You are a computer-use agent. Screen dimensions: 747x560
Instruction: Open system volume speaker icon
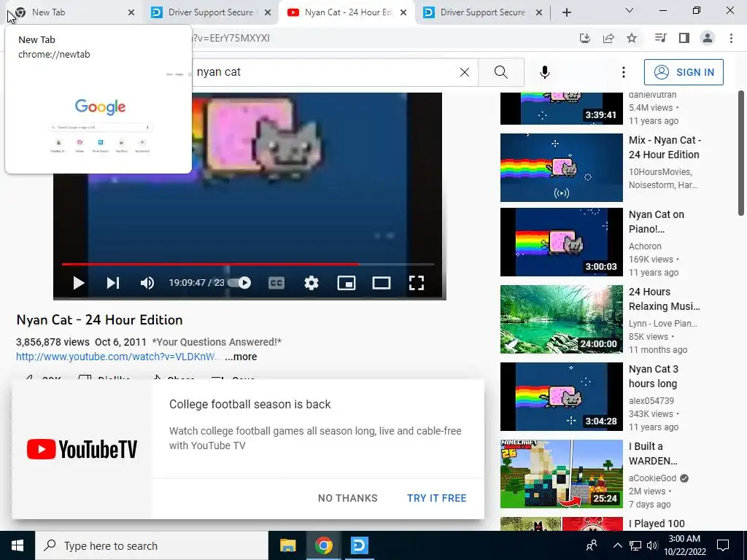click(652, 545)
